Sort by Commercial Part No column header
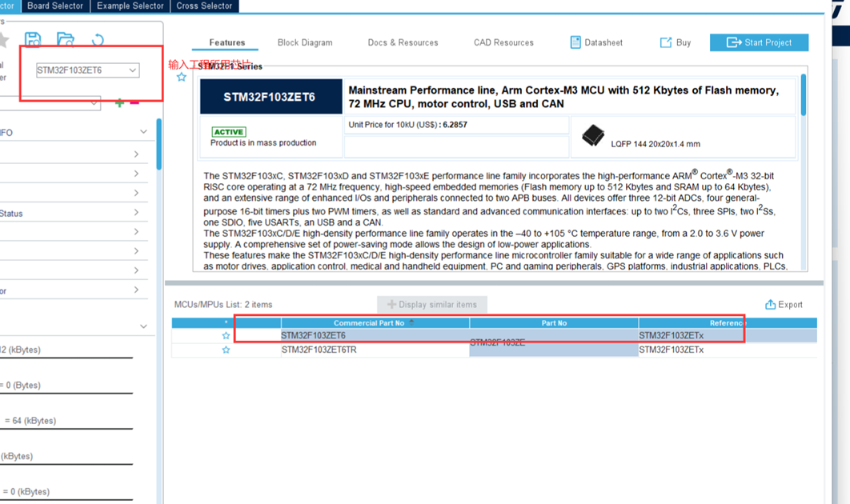Viewport: 850px width, 504px height. (x=375, y=323)
